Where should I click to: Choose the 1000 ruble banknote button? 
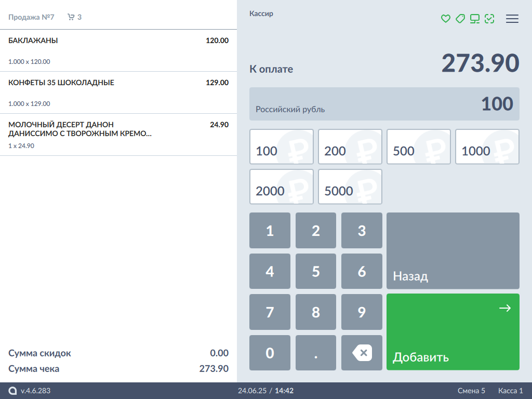(487, 147)
